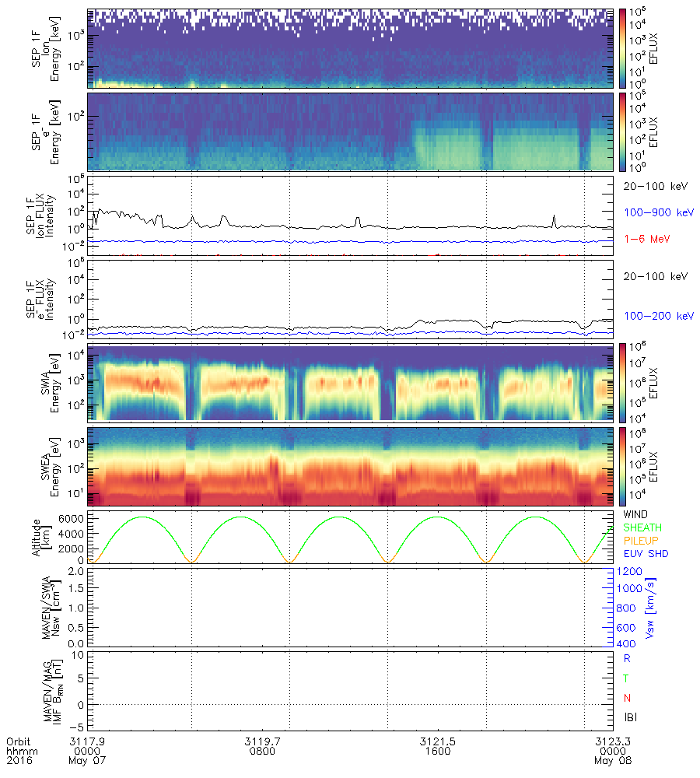
Task: Click the SWIA EFLUX colorbar
Action: point(623,384)
